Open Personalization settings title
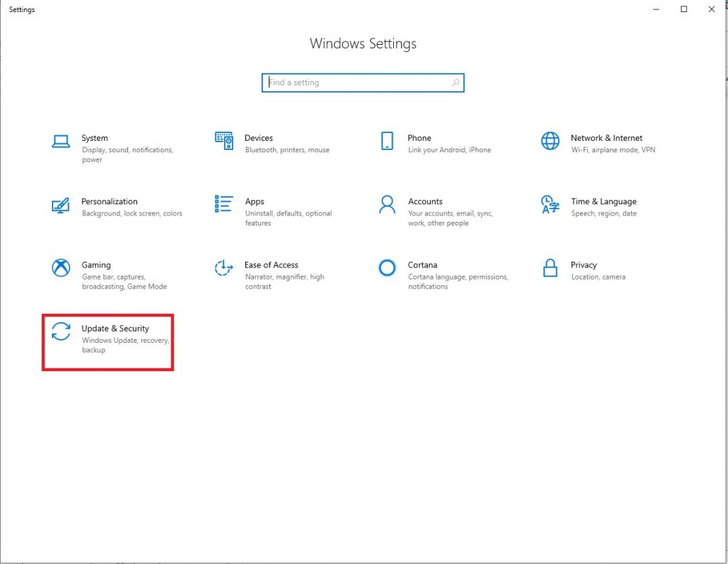Viewport: 728px width, 564px height. 109,201
